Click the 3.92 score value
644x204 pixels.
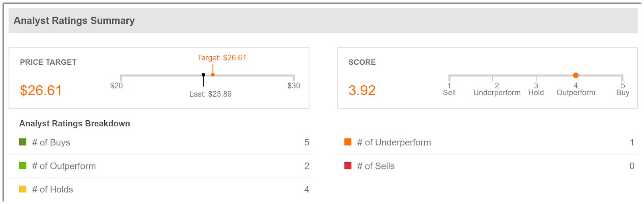(x=362, y=91)
